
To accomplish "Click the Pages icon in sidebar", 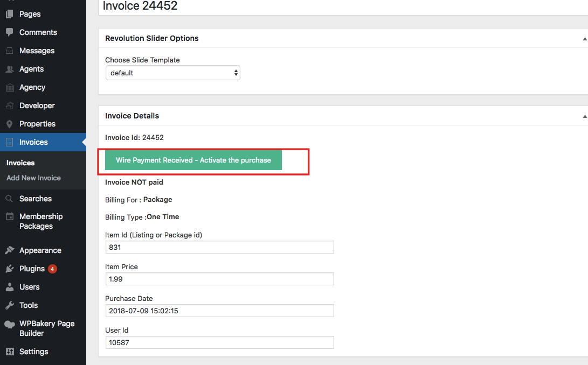I will [x=10, y=14].
